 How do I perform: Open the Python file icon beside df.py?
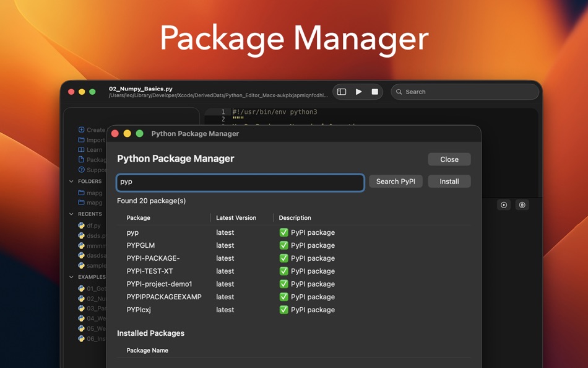pos(80,226)
